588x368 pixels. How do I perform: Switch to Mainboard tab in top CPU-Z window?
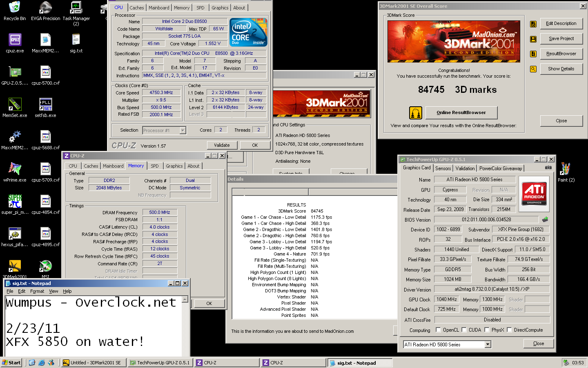159,8
